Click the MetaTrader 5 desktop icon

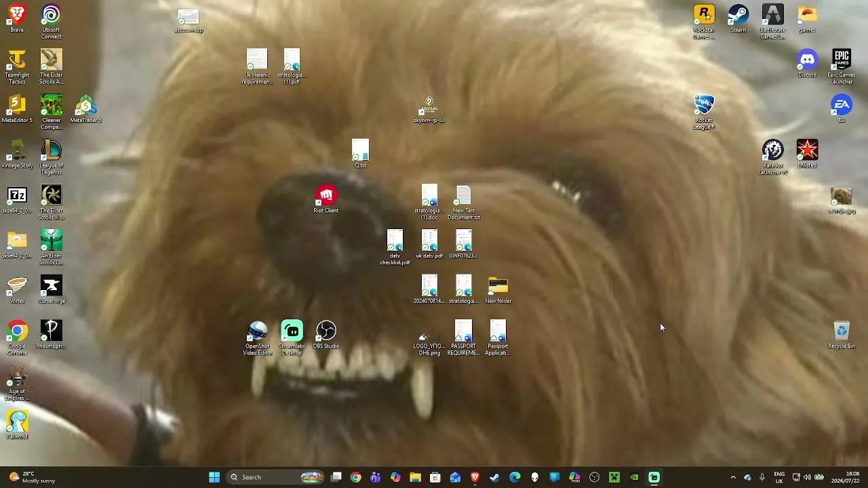pos(85,109)
